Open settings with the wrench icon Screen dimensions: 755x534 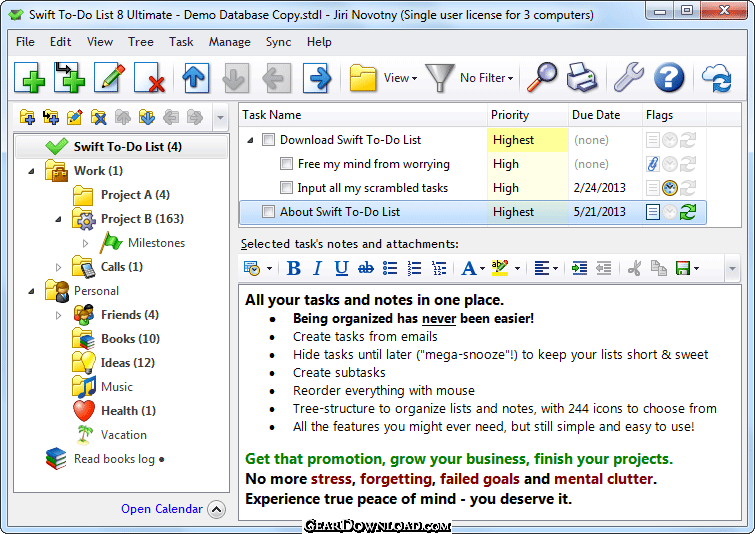pos(629,77)
